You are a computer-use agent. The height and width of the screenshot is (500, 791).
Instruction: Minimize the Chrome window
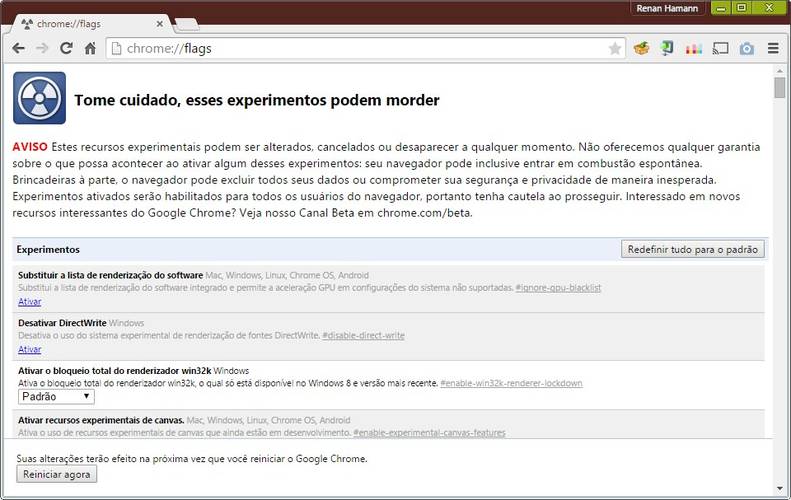pyautogui.click(x=721, y=8)
